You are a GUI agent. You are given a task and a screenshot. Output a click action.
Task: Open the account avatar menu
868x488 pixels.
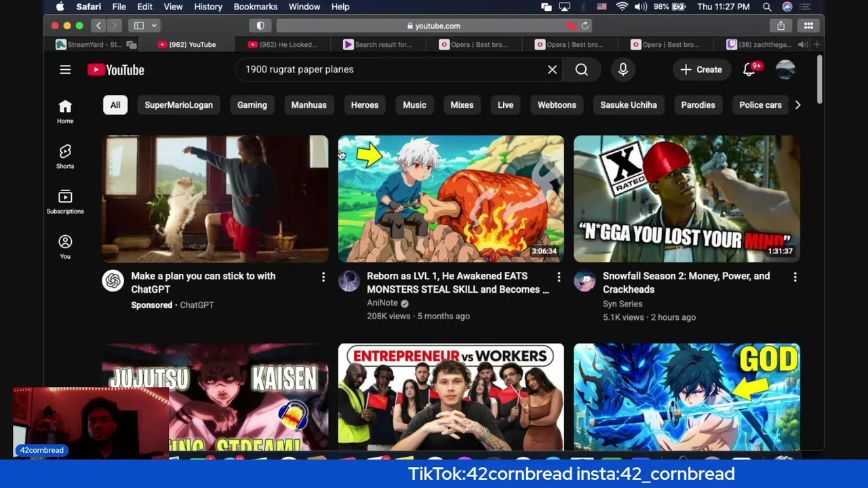click(785, 69)
